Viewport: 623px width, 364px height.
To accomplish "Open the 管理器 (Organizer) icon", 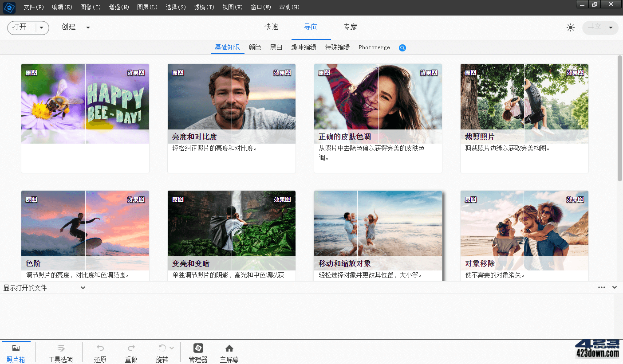I will click(x=198, y=348).
